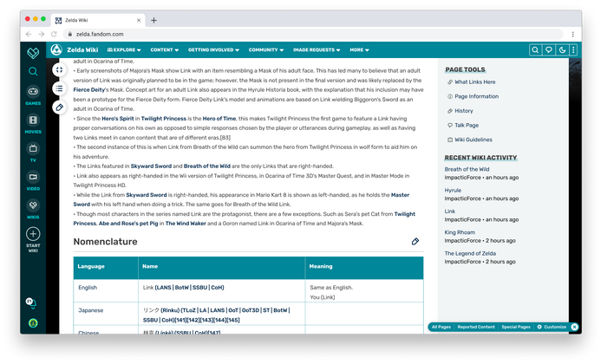Open the browser three-dot menu
This screenshot has height=364, width=607.
point(573,34)
